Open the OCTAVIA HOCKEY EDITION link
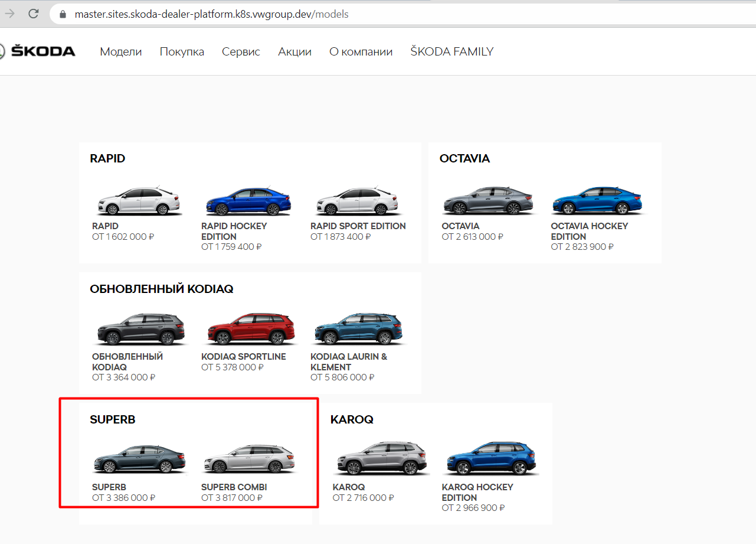Image resolution: width=756 pixels, height=544 pixels. (589, 232)
